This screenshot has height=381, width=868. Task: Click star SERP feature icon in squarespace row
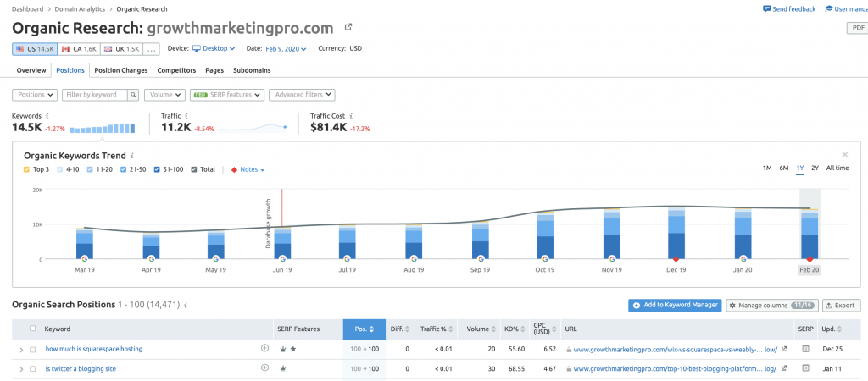[x=292, y=349]
